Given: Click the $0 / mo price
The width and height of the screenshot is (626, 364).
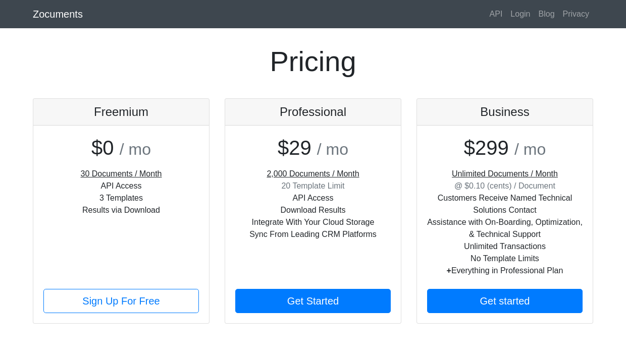Looking at the screenshot, I should (x=121, y=148).
